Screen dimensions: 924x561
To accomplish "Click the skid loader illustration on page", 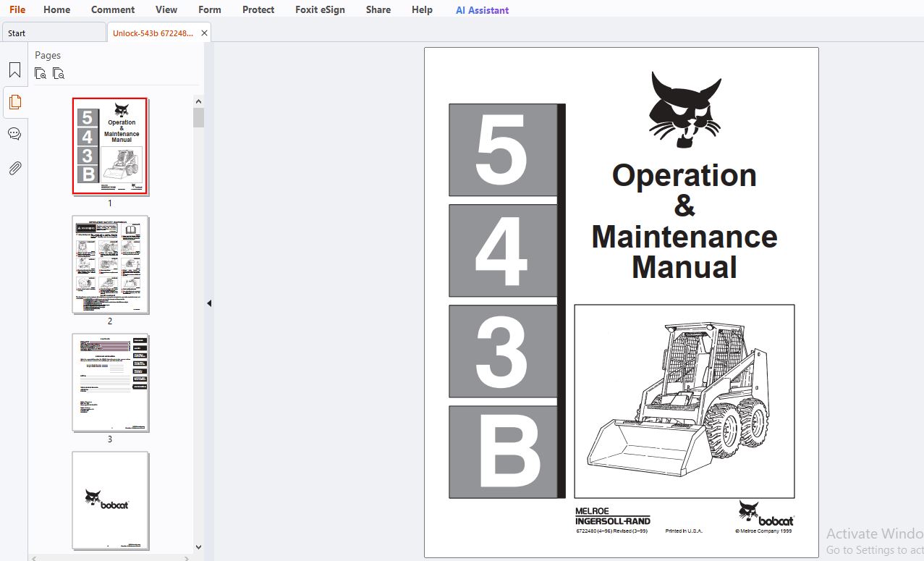I will [x=684, y=401].
